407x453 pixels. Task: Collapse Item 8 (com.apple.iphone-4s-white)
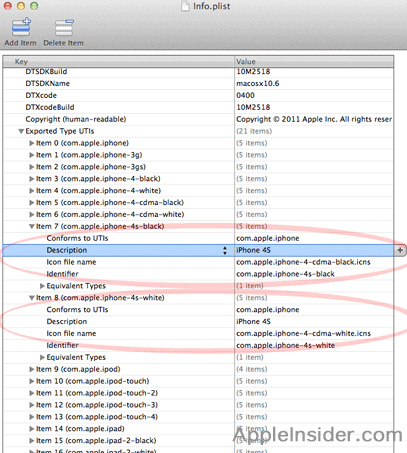(x=32, y=298)
